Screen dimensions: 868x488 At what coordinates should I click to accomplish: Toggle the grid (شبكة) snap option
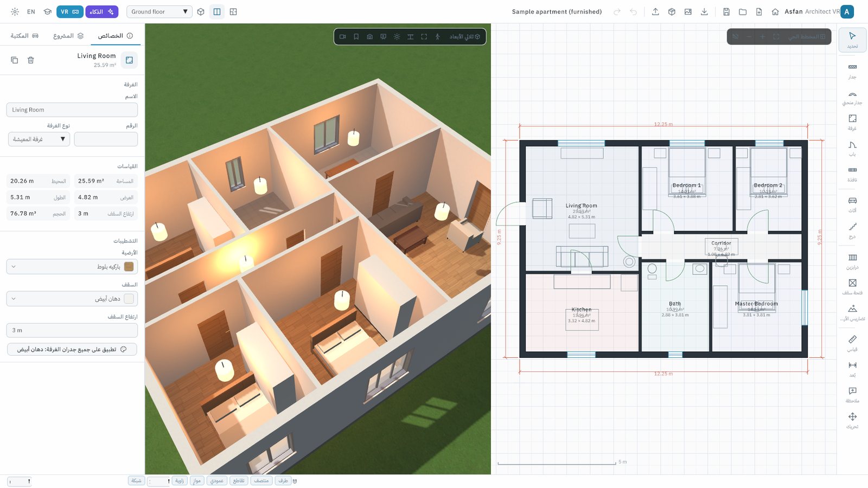point(136,480)
